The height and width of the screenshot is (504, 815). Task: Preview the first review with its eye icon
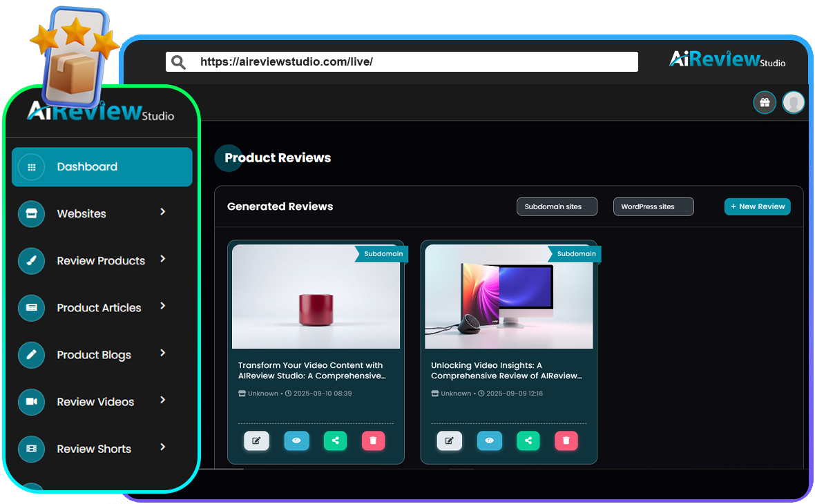pos(296,440)
